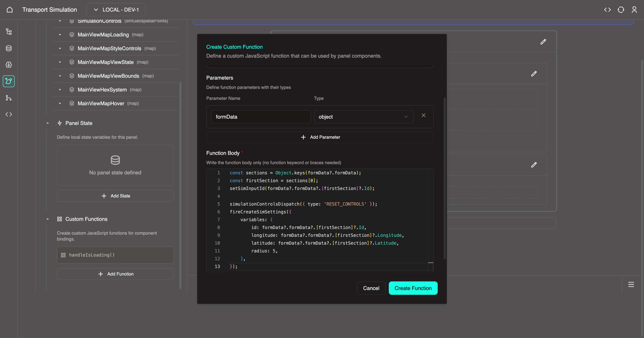The height and width of the screenshot is (338, 644).
Task: Open the tree structure sidebar icon
Action: (x=9, y=32)
